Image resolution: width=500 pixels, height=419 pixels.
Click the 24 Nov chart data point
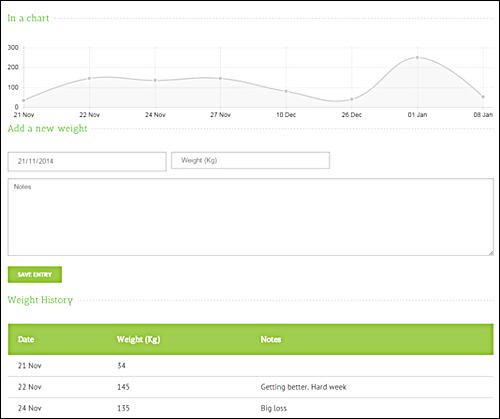point(155,80)
